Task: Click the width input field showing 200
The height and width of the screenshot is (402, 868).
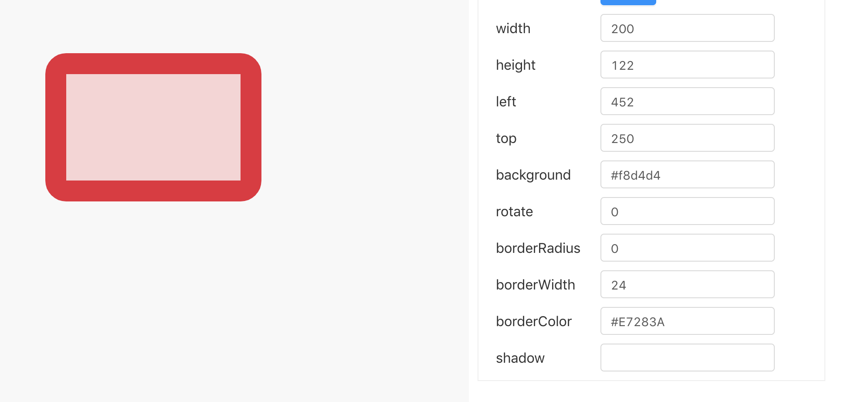Action: (x=687, y=28)
